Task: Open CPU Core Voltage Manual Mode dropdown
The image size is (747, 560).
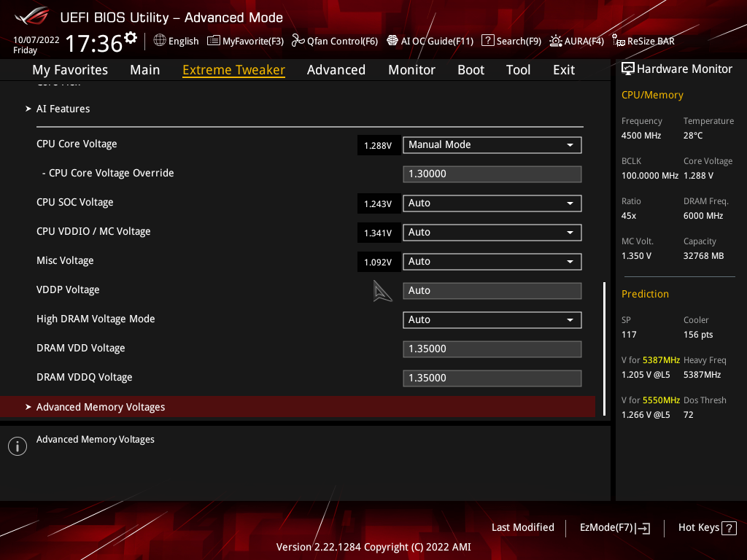Action: point(492,145)
